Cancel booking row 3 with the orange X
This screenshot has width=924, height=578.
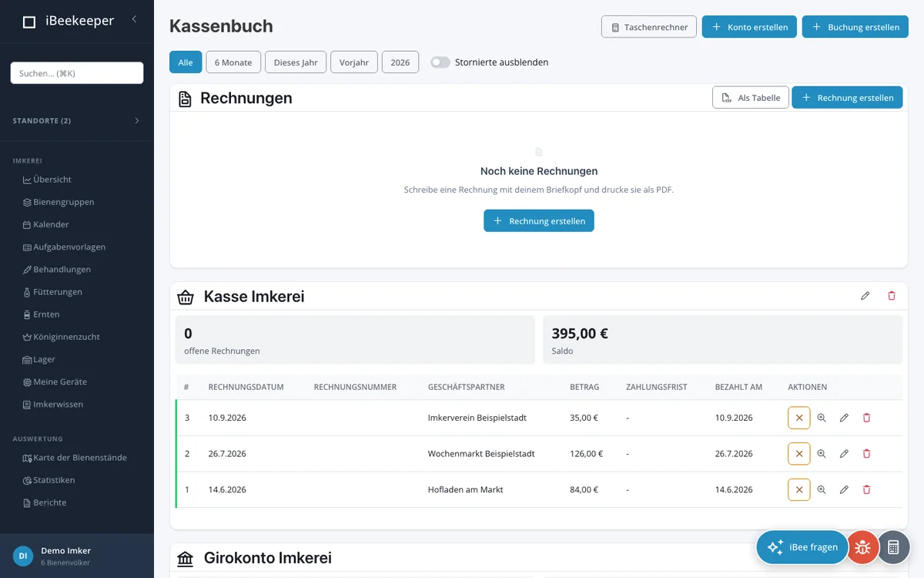coord(799,418)
